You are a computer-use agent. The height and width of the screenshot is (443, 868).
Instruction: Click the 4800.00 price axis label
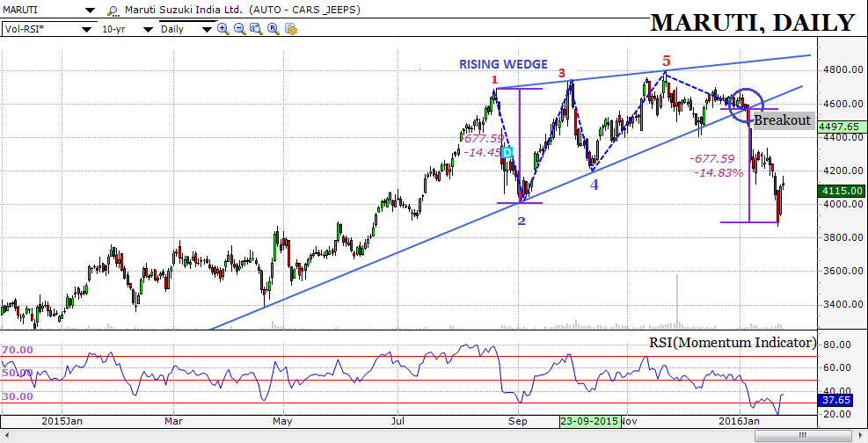coord(843,70)
